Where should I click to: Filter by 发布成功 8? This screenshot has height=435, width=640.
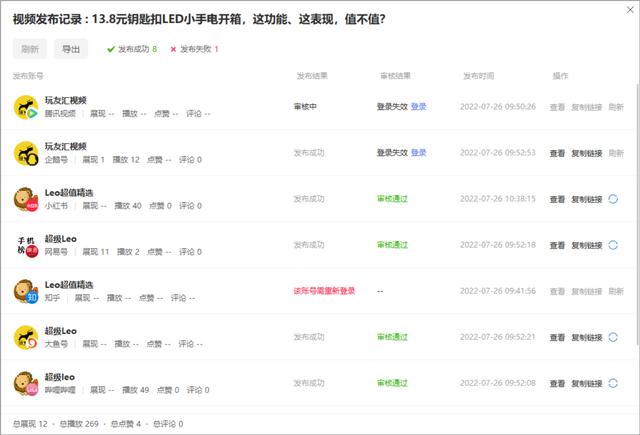pyautogui.click(x=132, y=49)
